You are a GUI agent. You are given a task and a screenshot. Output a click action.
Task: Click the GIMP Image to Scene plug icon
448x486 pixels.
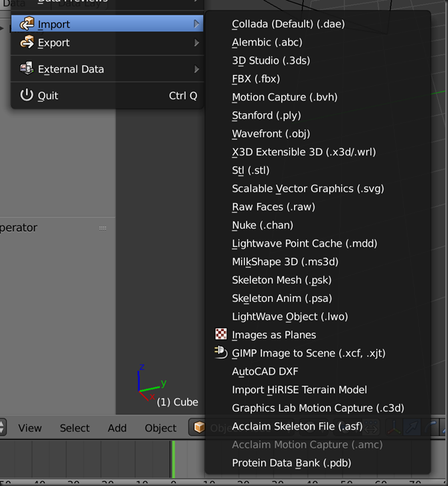coord(221,352)
